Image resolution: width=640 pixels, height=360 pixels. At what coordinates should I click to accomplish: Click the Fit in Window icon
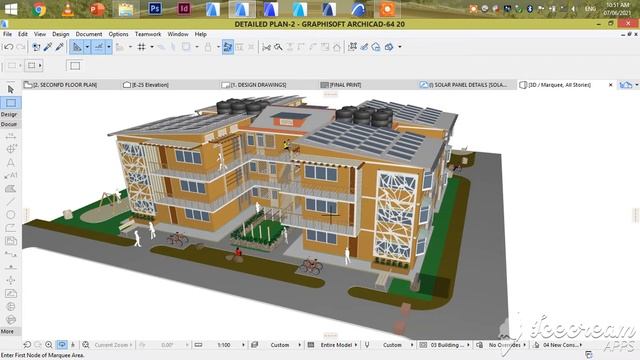(85, 345)
